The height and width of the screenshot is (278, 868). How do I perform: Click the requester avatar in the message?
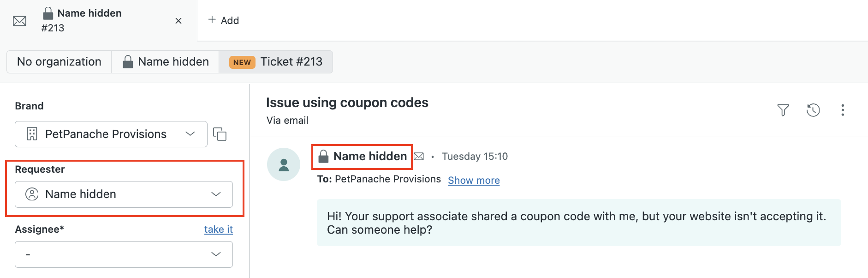click(x=284, y=164)
